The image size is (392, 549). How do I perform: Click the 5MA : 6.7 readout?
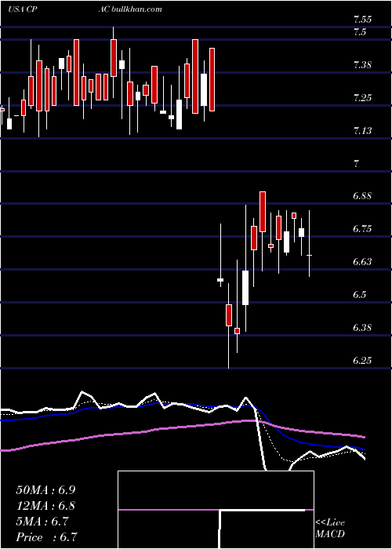[x=42, y=522]
